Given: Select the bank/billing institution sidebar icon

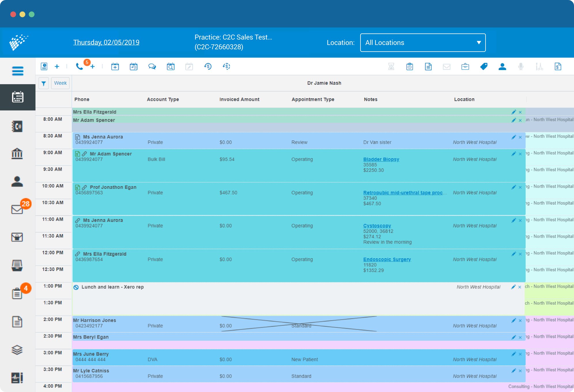Looking at the screenshot, I should coord(17,154).
